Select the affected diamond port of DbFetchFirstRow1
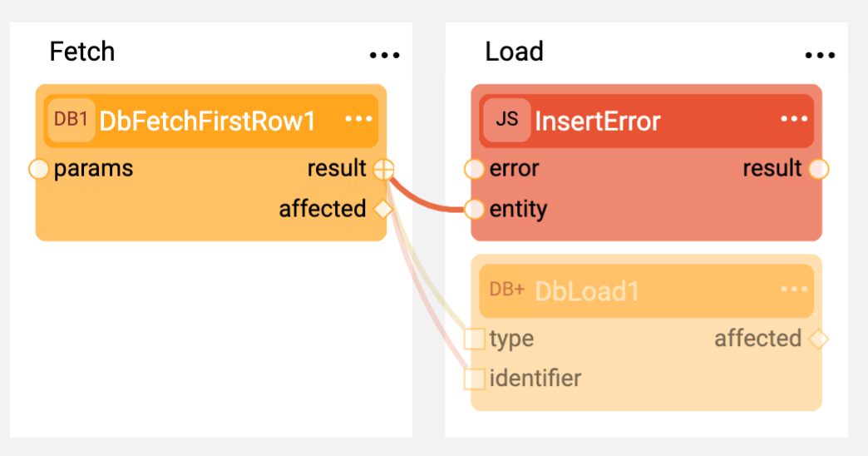Image resolution: width=868 pixels, height=456 pixels. [x=383, y=210]
